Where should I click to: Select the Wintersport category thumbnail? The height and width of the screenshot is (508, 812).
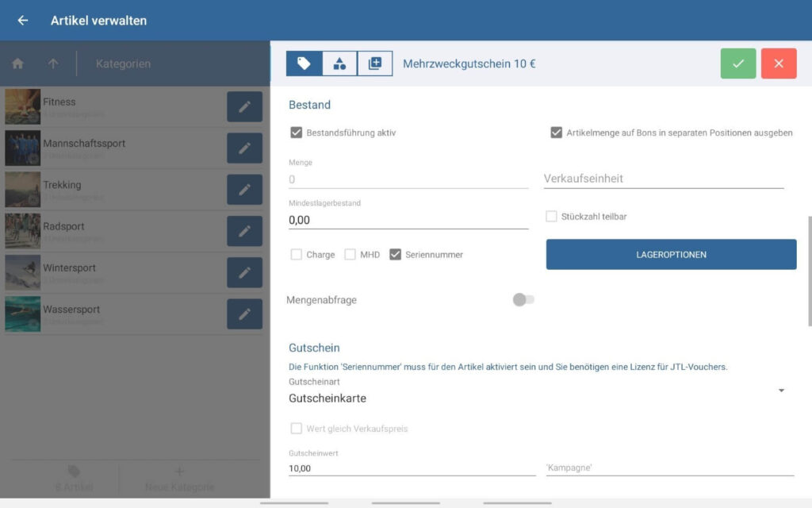[22, 272]
